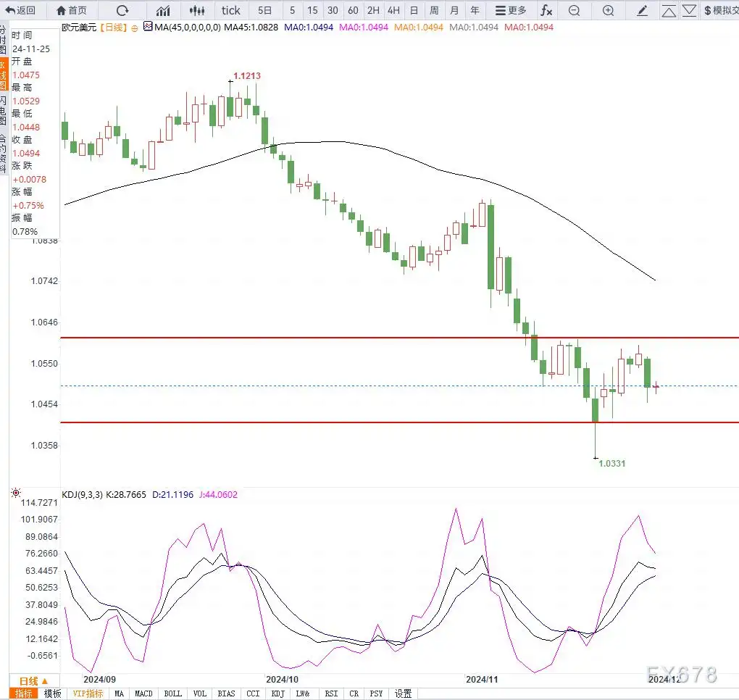This screenshot has height=700, width=739.
Task: Select the tick timeframe
Action: 231,10
